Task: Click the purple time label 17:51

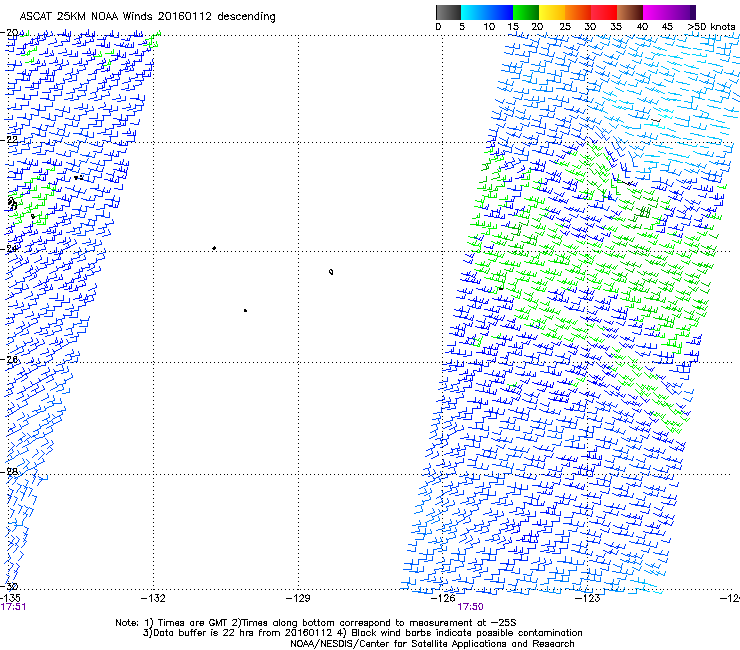Action: (x=13, y=607)
